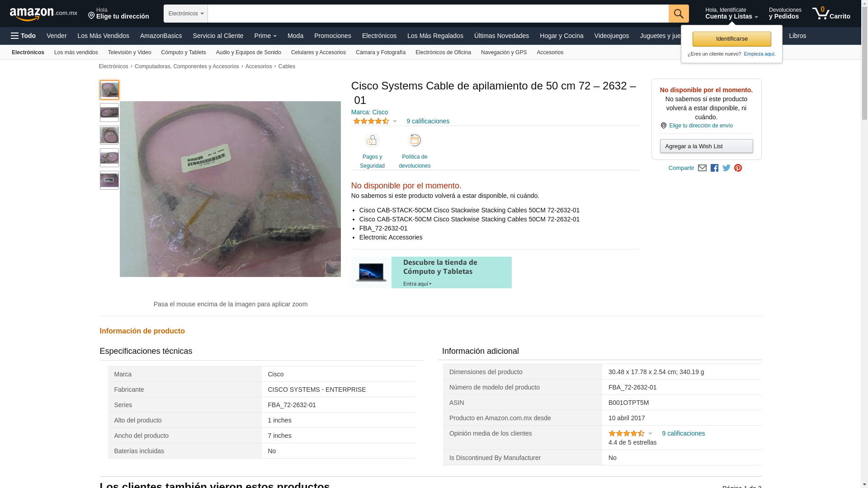Open Cuenta y Listas account dropdown

tap(731, 14)
